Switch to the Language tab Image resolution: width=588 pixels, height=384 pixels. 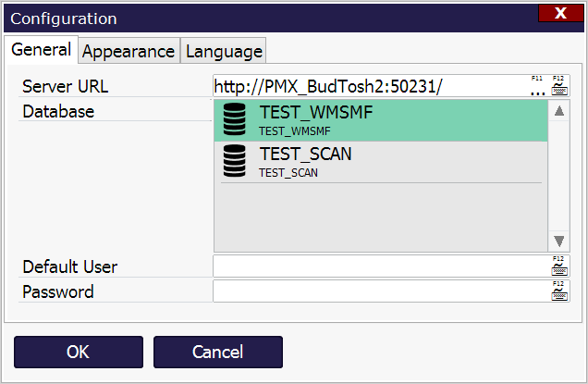[224, 52]
